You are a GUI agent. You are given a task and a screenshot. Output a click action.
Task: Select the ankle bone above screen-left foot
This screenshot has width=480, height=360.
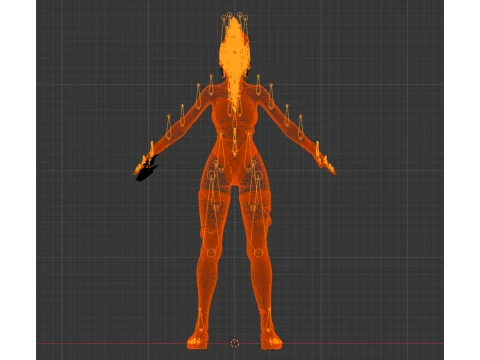(200, 320)
